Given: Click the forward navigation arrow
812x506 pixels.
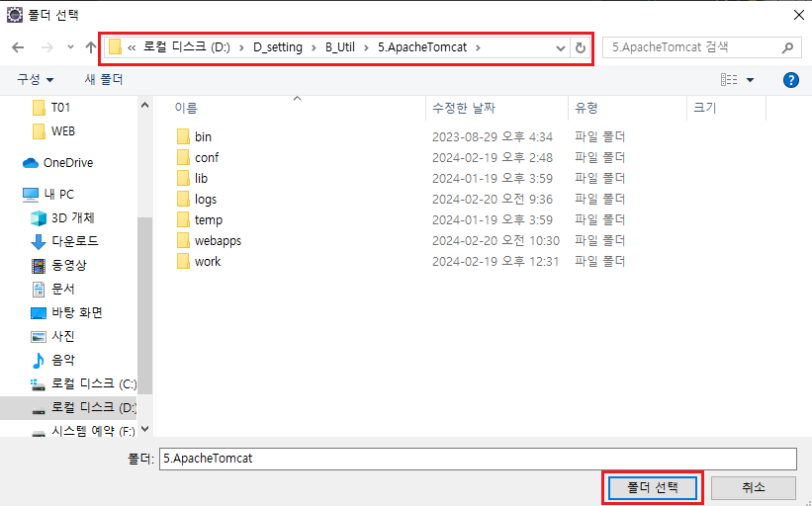Looking at the screenshot, I should (x=47, y=47).
